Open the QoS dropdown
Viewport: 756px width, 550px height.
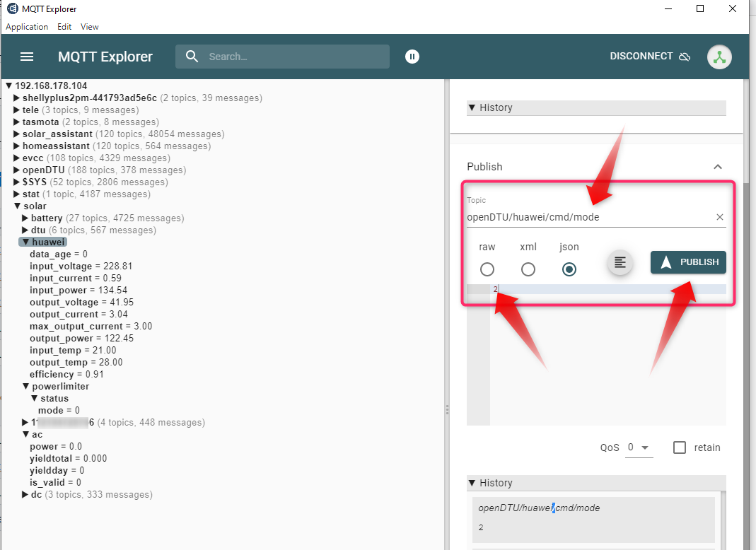pos(639,447)
